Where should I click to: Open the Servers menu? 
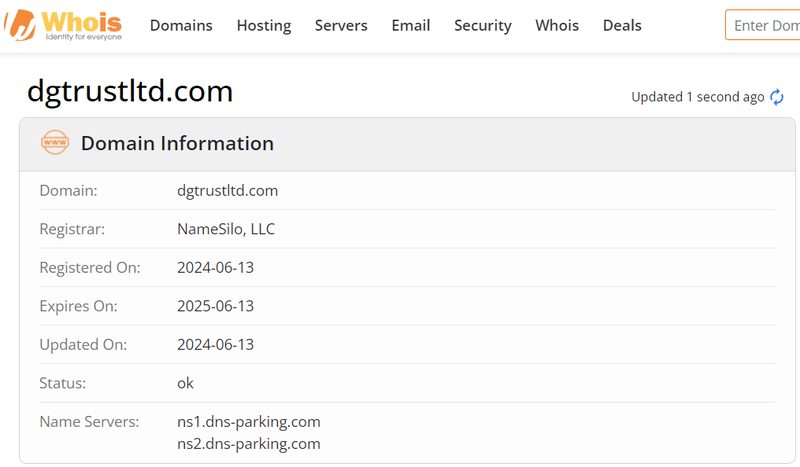pos(341,26)
